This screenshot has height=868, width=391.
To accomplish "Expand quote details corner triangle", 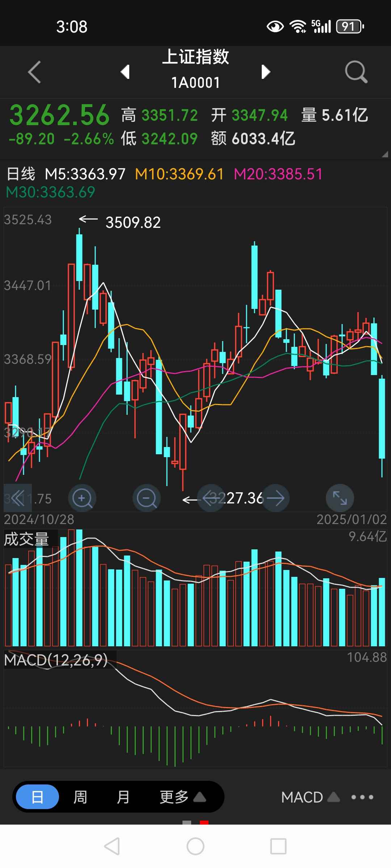I will click(x=384, y=154).
